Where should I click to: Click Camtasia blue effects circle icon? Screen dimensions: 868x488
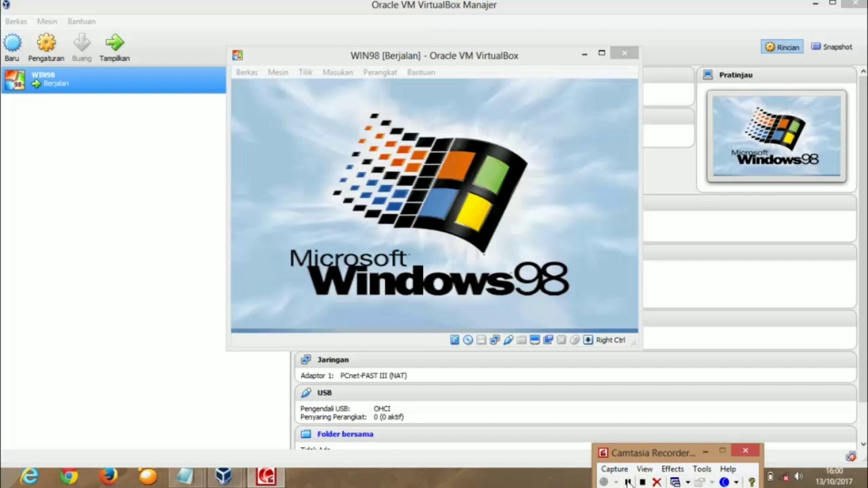[724, 482]
